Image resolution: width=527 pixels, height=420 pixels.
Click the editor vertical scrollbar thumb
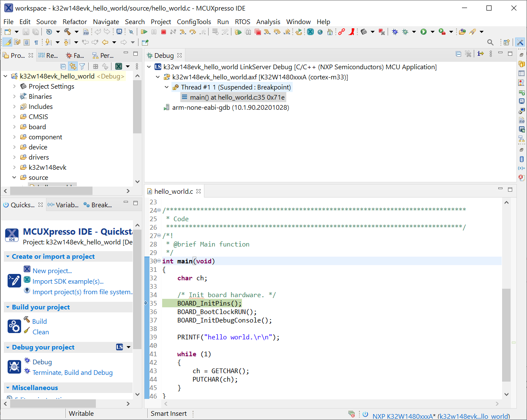pos(506,335)
